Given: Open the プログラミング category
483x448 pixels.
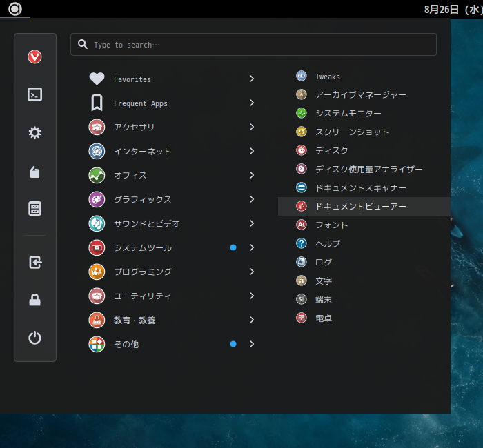Looking at the screenshot, I should 172,272.
